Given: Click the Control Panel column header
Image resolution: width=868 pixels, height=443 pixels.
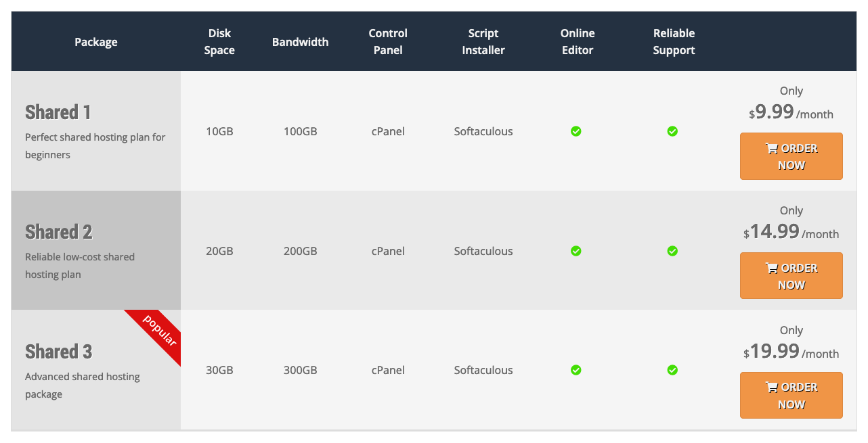Looking at the screenshot, I should click(388, 42).
